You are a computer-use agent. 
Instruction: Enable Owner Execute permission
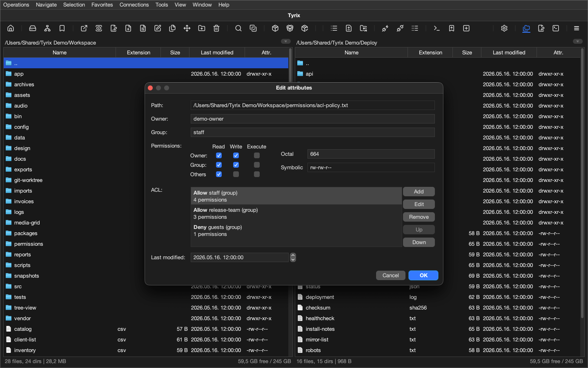(257, 155)
